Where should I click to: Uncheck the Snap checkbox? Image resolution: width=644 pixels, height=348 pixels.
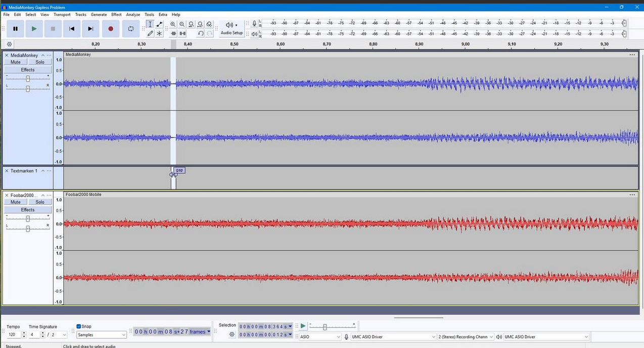pos(79,326)
